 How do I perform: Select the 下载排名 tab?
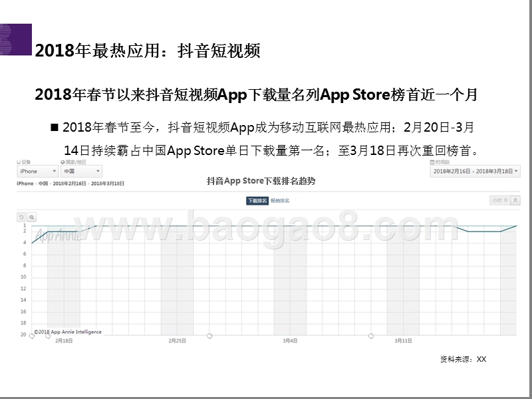257,201
